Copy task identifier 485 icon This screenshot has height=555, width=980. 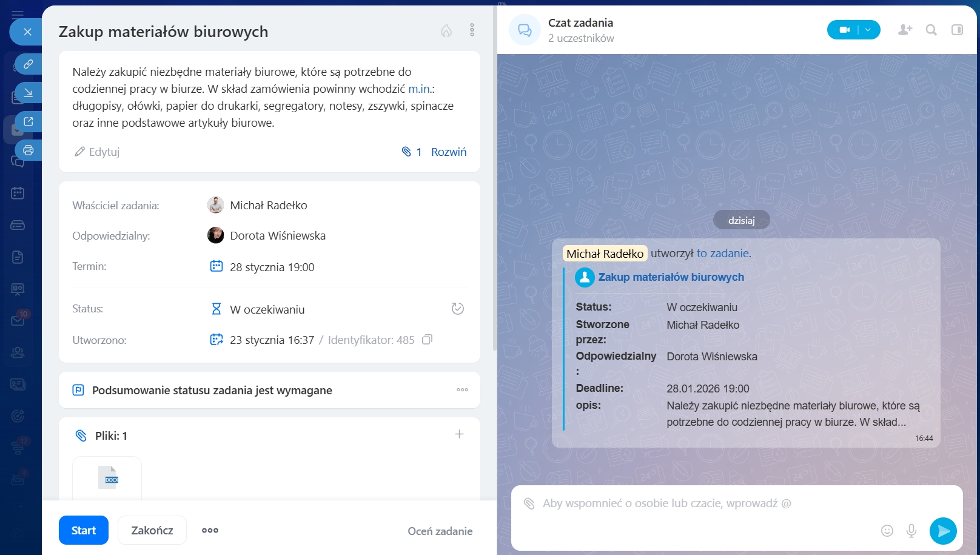pos(427,340)
